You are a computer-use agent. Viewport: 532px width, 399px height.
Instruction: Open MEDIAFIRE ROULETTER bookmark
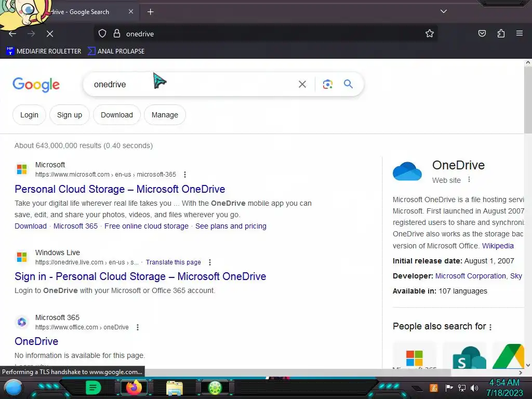(44, 51)
